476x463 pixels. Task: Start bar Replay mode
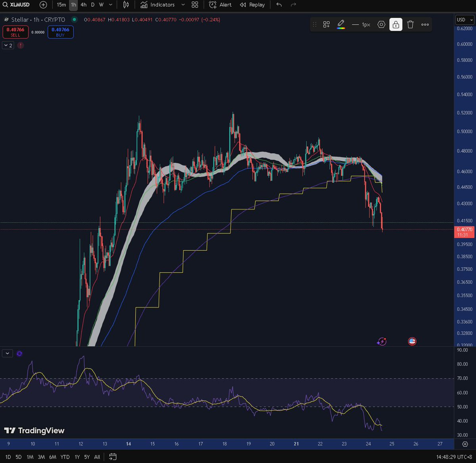click(252, 5)
